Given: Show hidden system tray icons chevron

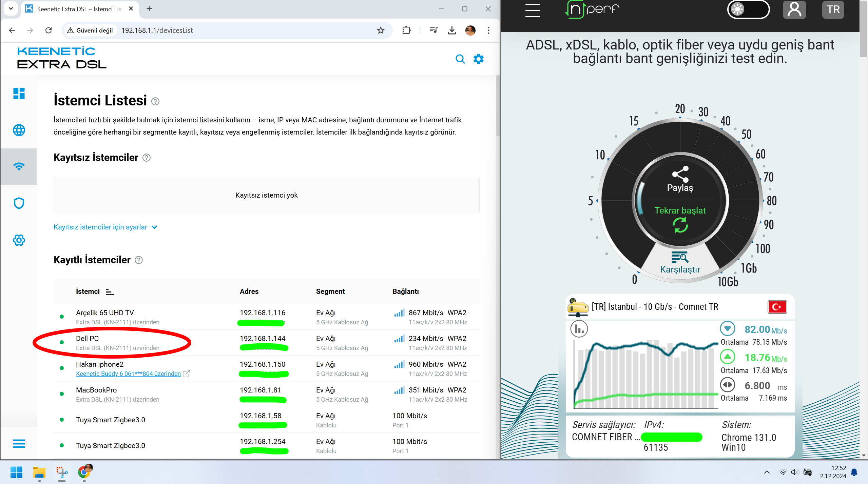Looking at the screenshot, I should click(767, 472).
